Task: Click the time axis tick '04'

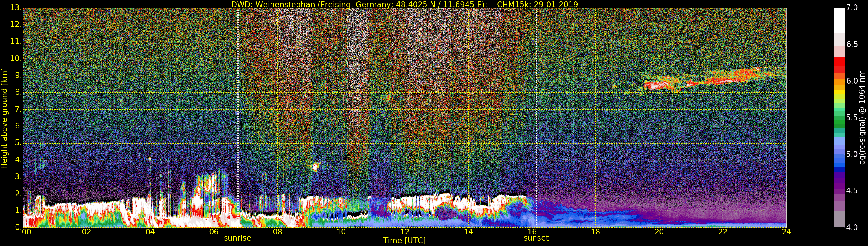Action: pos(150,232)
